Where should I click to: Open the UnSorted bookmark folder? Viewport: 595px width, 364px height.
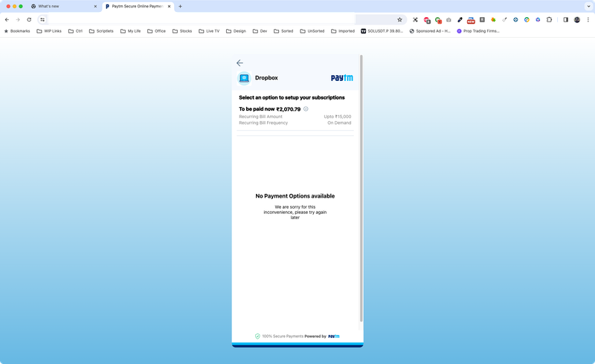click(312, 31)
